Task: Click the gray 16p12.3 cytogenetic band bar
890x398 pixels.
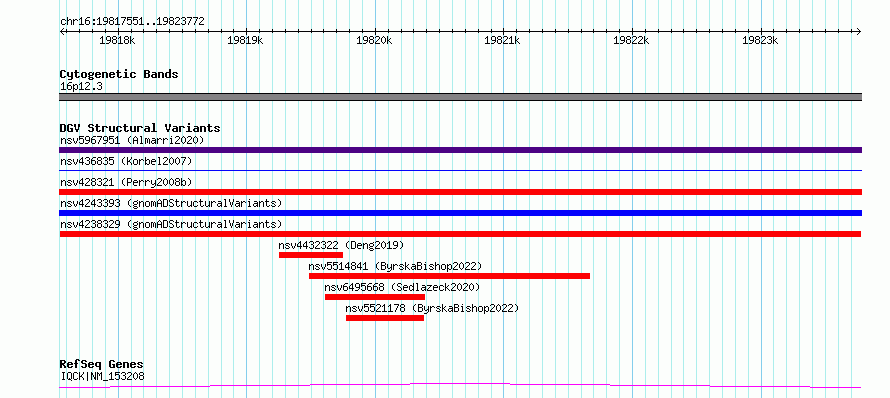Action: pyautogui.click(x=460, y=97)
